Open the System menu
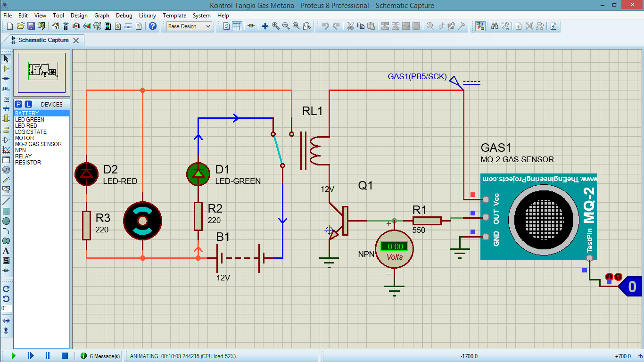 click(x=201, y=15)
